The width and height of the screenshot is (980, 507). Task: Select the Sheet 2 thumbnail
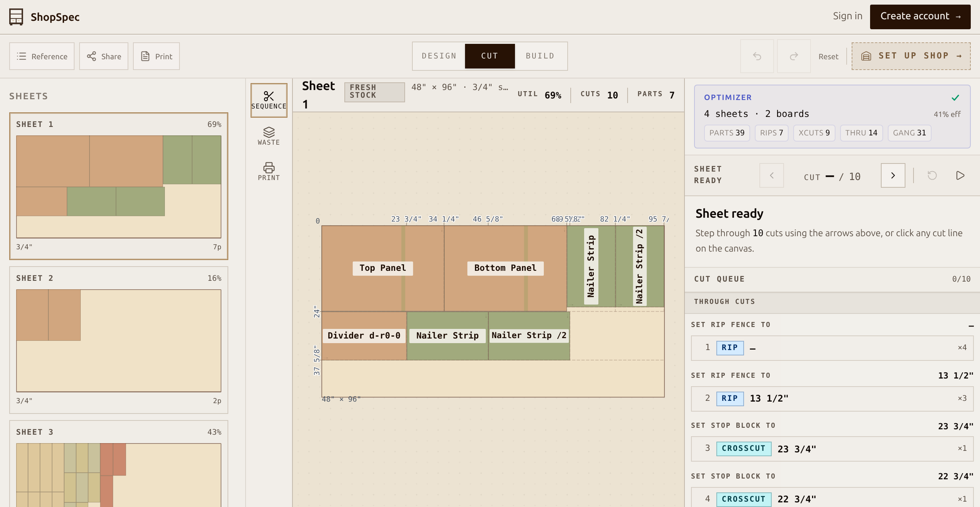(119, 340)
